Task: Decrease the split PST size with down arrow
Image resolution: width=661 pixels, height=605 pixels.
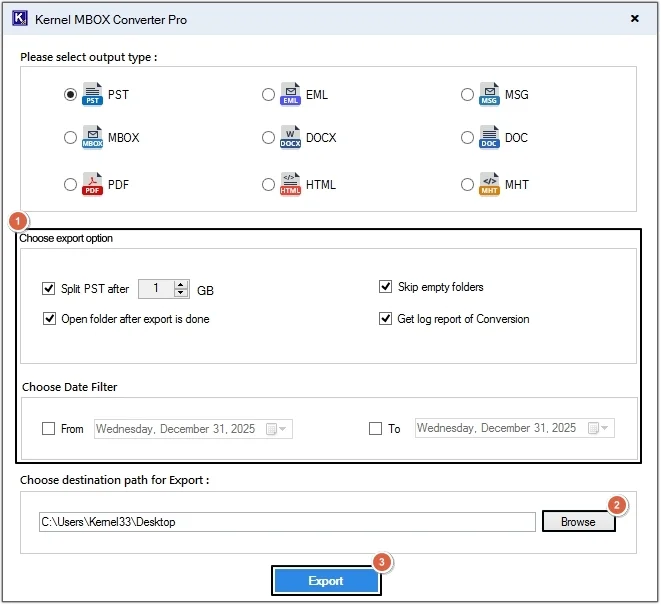Action: 181,293
